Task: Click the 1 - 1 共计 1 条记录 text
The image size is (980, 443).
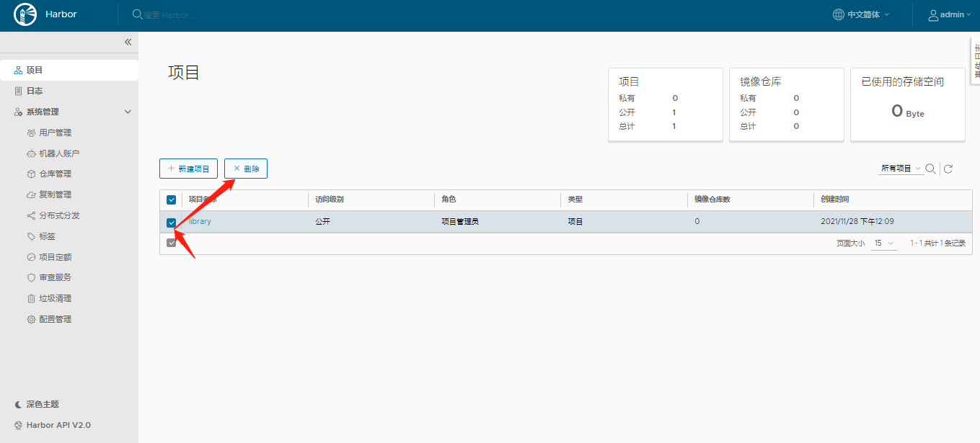Action: tap(937, 243)
